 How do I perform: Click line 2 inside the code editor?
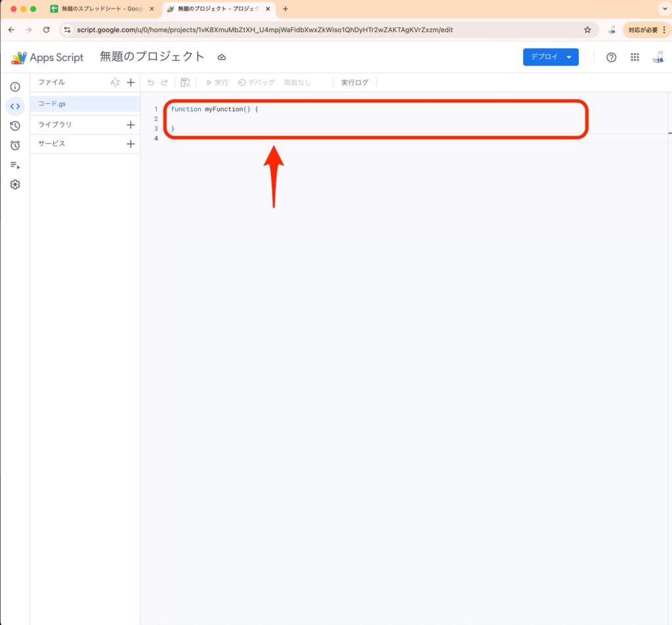tap(328, 119)
